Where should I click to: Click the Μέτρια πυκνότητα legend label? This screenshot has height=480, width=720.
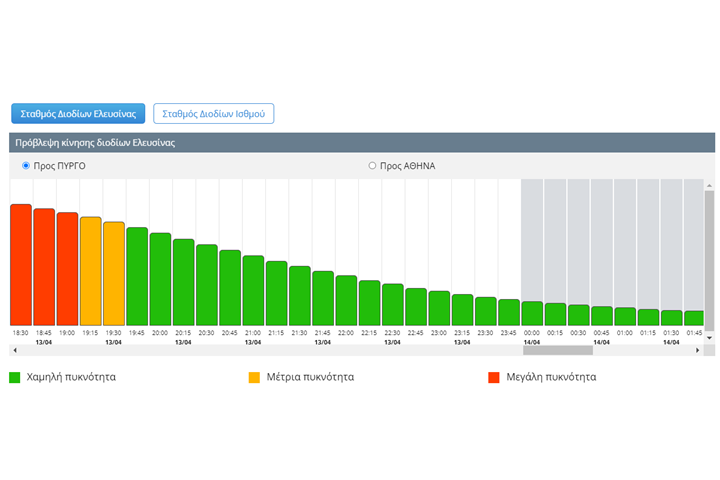point(310,377)
